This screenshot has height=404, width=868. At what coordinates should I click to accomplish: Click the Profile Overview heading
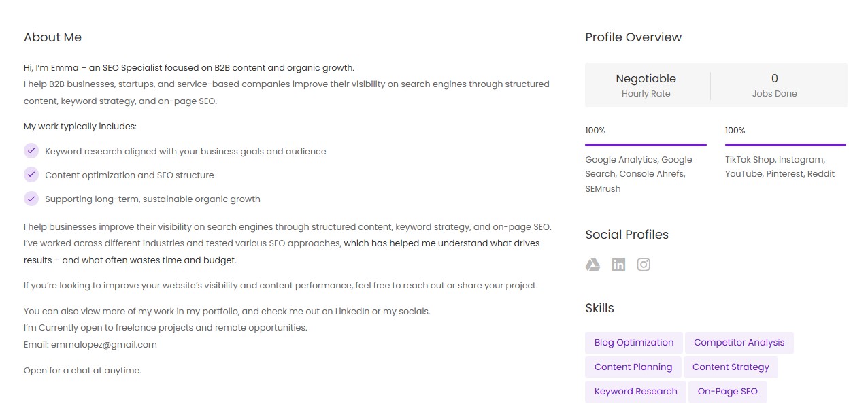[633, 37]
